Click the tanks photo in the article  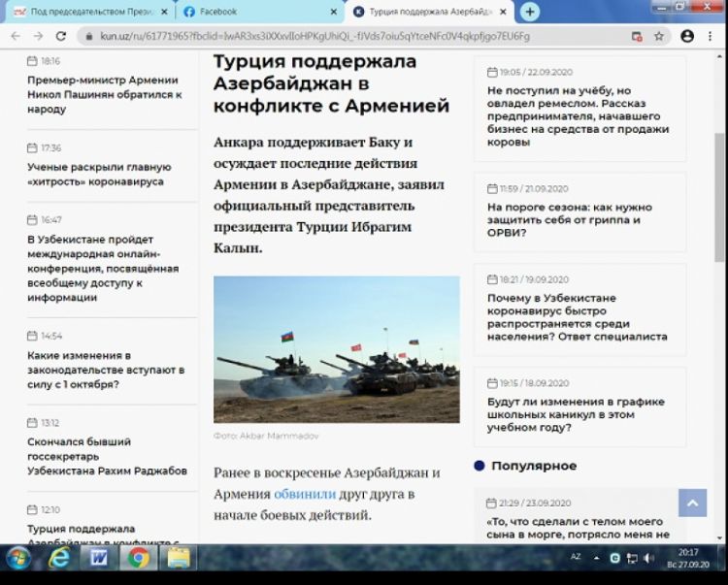(x=336, y=349)
